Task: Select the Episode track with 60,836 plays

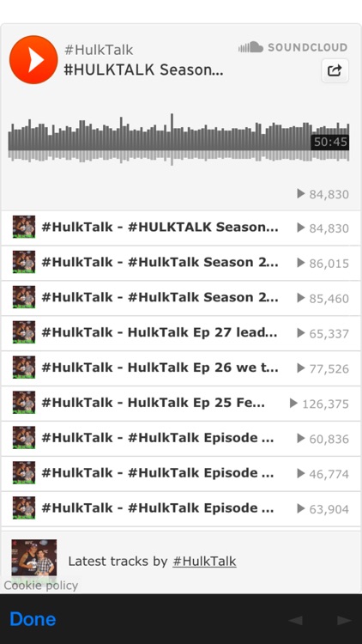Action: tap(181, 438)
